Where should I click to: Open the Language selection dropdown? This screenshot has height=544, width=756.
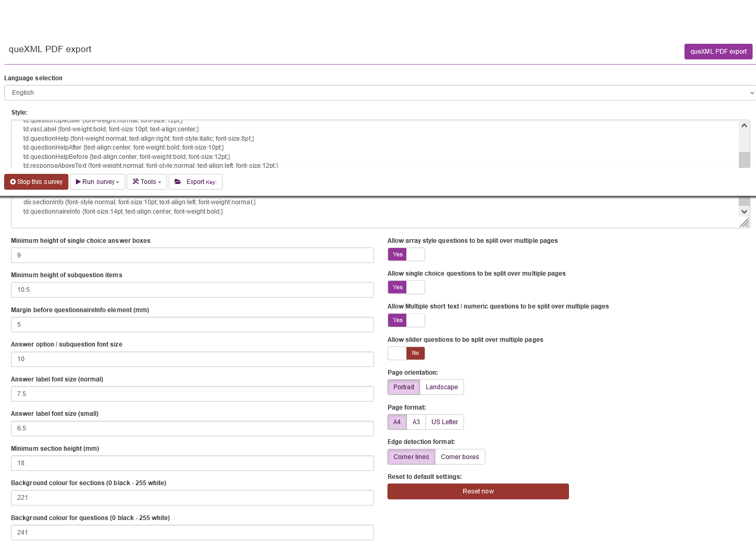click(x=380, y=93)
